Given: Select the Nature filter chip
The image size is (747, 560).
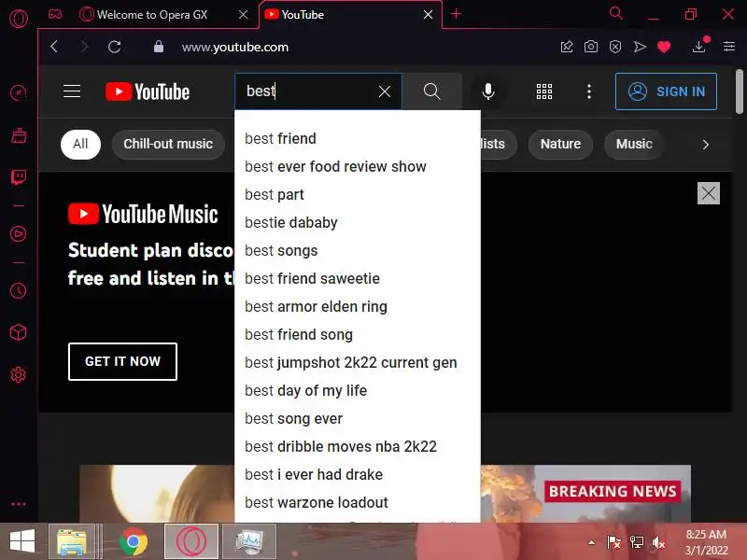Looking at the screenshot, I should click(560, 144).
